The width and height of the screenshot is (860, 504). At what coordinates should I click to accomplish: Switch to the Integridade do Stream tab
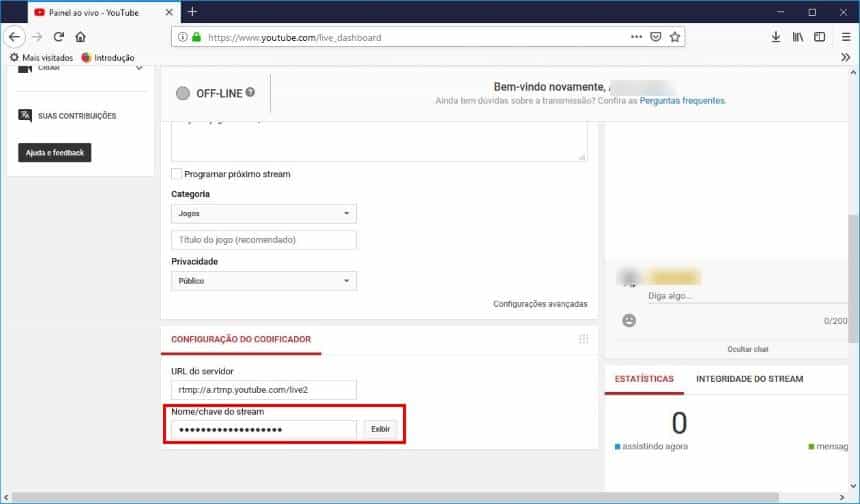coord(749,379)
